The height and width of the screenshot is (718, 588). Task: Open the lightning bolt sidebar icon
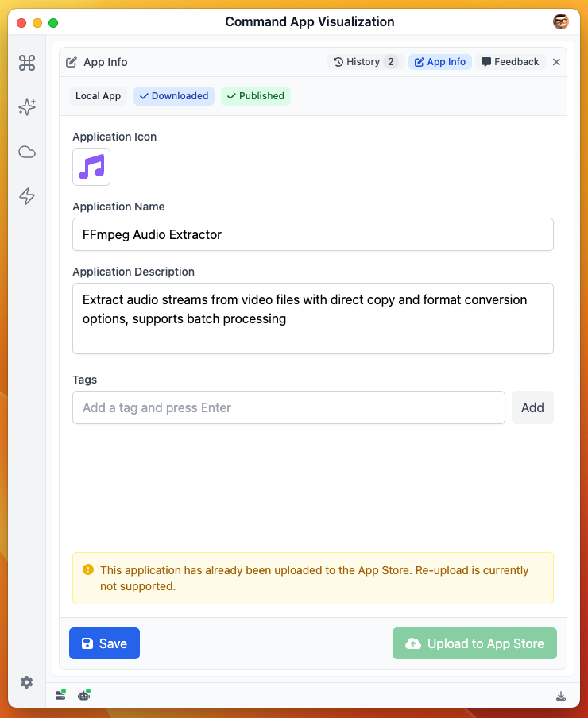point(27,196)
